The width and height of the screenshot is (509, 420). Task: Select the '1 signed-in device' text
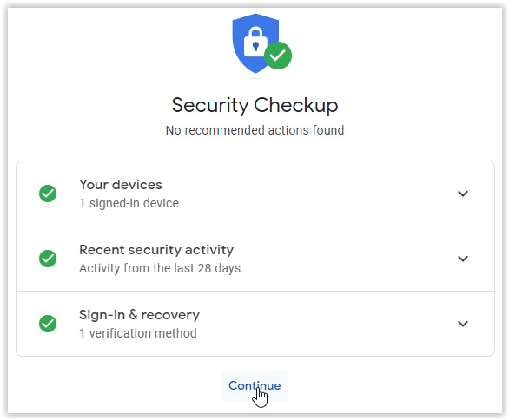[x=129, y=203]
